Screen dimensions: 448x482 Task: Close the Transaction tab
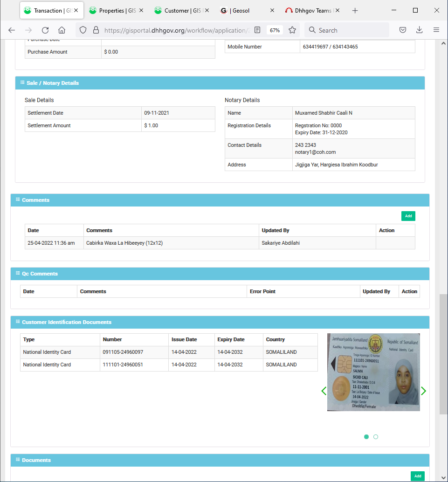pyautogui.click(x=76, y=10)
